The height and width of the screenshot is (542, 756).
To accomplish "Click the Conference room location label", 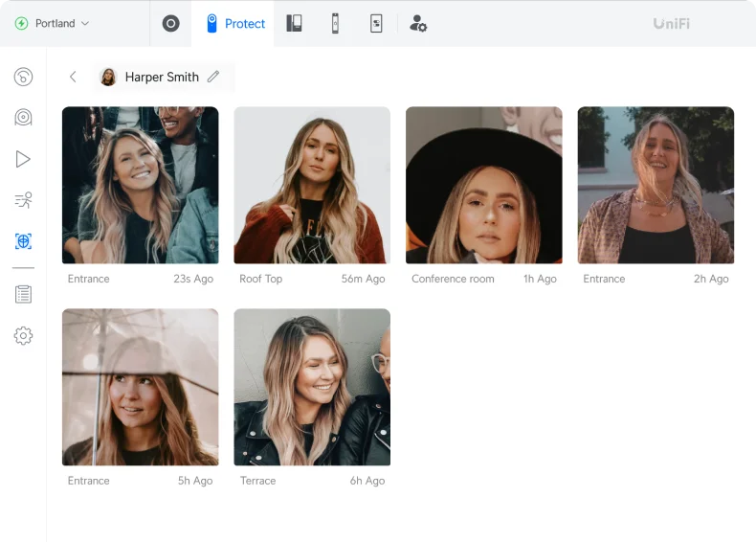I will (x=453, y=279).
